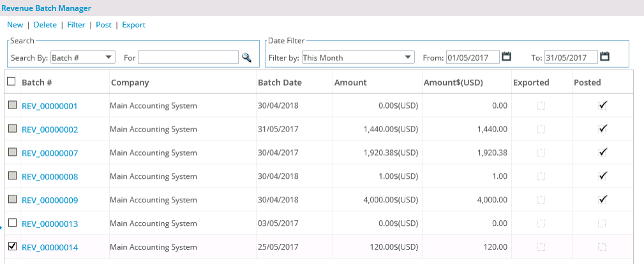
Task: Select the New menu item
Action: [15, 25]
